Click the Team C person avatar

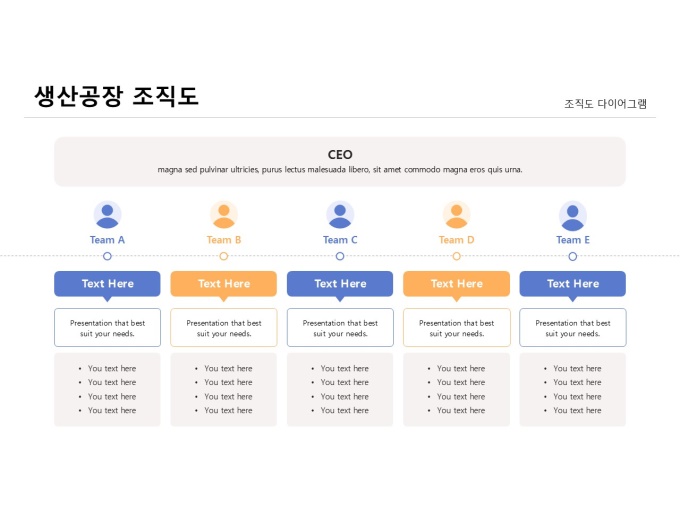coord(340,215)
